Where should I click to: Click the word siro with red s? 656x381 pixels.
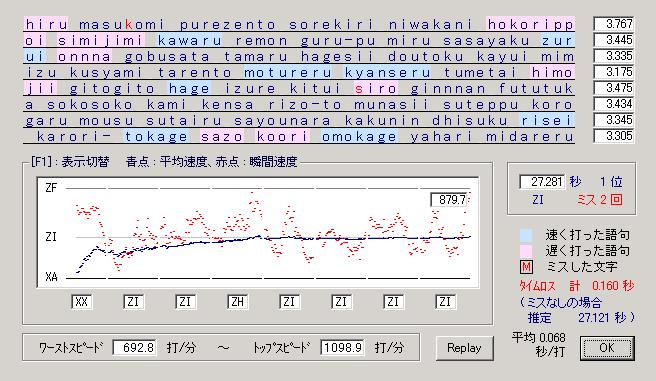(376, 89)
